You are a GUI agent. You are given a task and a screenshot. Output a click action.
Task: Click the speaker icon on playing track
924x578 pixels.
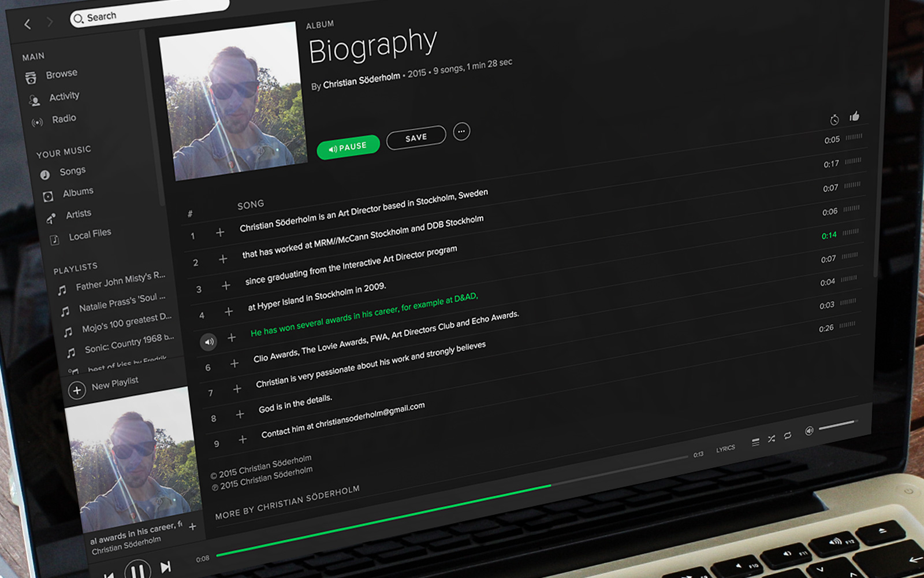point(208,342)
